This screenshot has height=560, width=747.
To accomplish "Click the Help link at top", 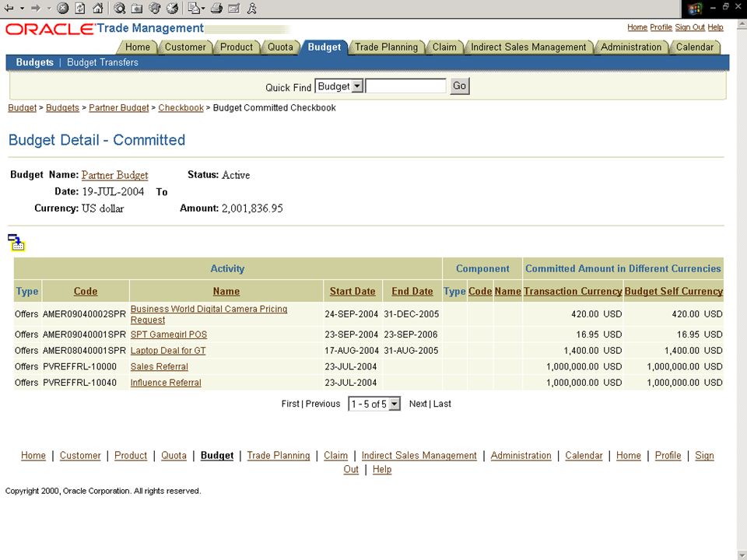I will tap(715, 27).
